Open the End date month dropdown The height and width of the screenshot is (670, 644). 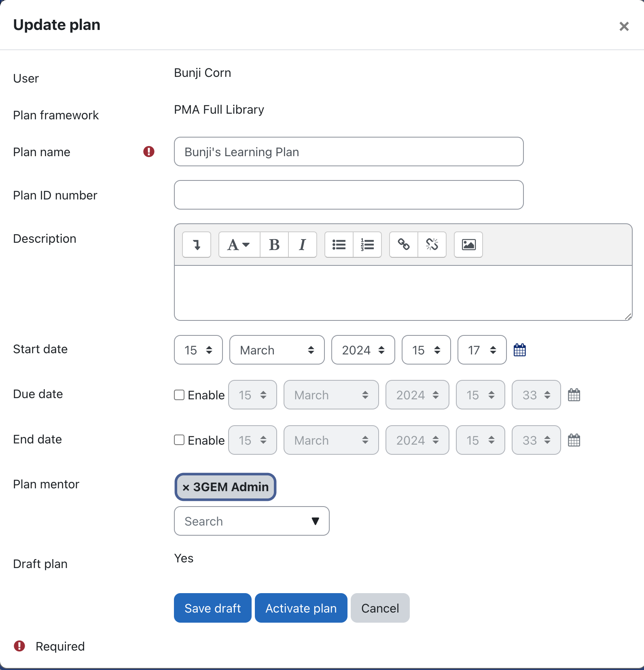[331, 440]
